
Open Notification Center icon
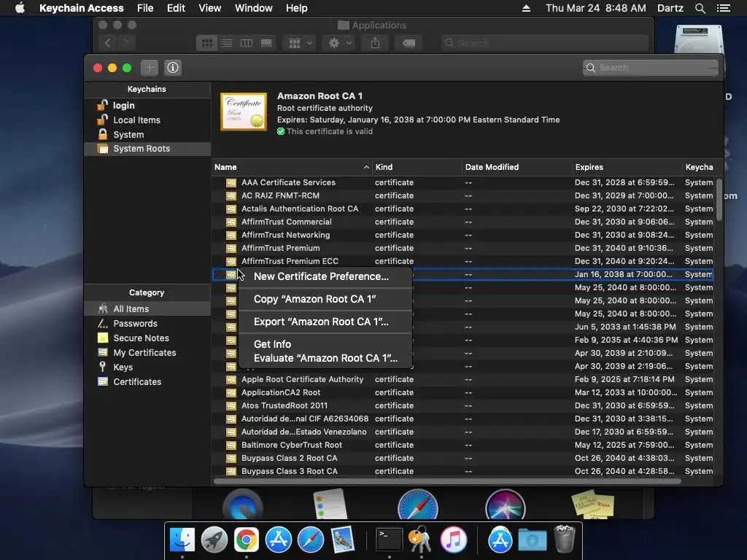[x=723, y=8]
